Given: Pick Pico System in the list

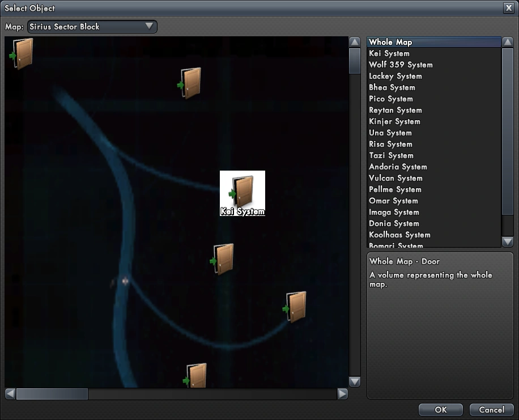Looking at the screenshot, I should click(x=434, y=99).
